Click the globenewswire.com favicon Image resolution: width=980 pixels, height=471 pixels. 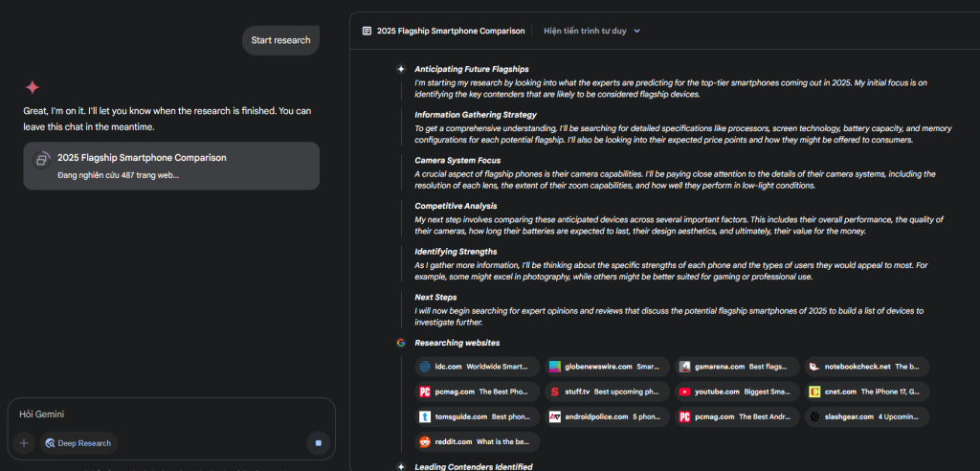pyautogui.click(x=554, y=367)
